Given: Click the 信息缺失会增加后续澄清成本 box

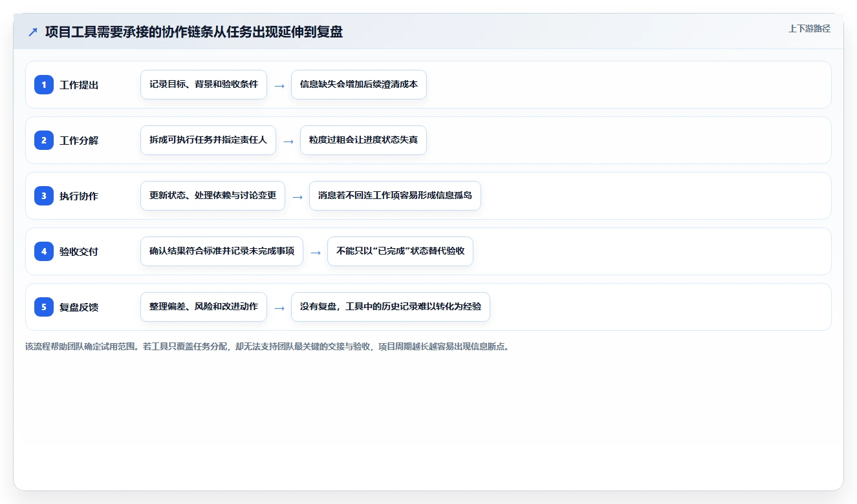Looking at the screenshot, I should tap(359, 85).
